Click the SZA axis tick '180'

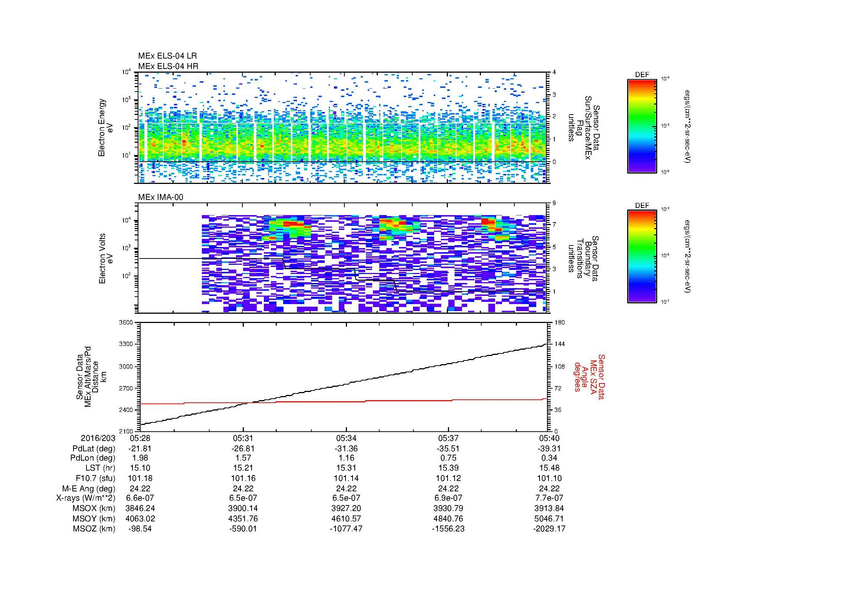point(560,323)
